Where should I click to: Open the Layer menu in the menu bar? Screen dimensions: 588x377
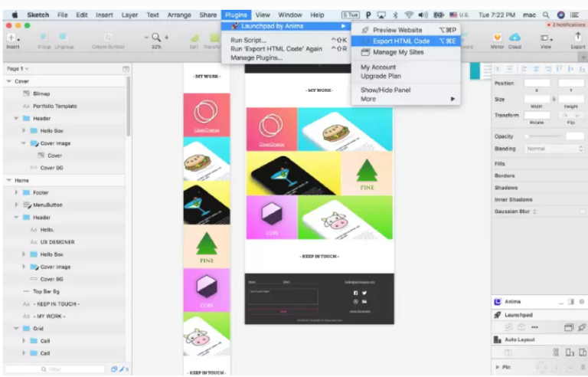(x=129, y=15)
